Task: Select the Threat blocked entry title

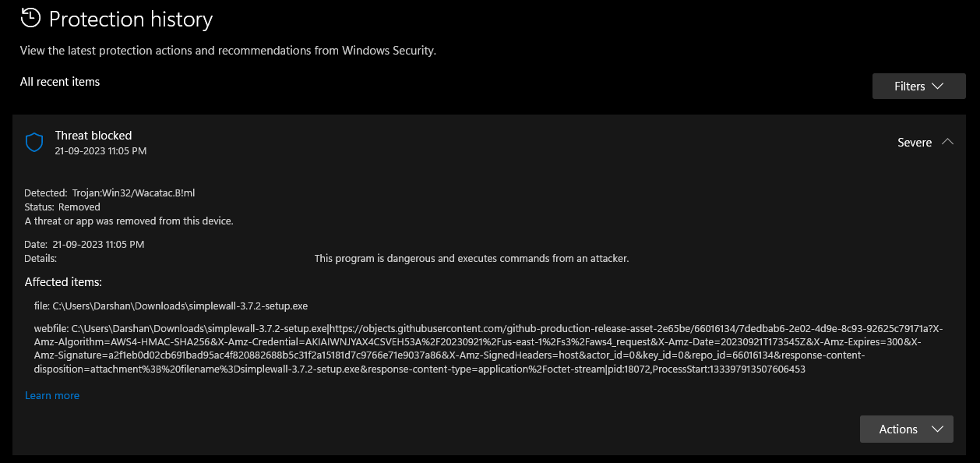Action: pyautogui.click(x=93, y=135)
